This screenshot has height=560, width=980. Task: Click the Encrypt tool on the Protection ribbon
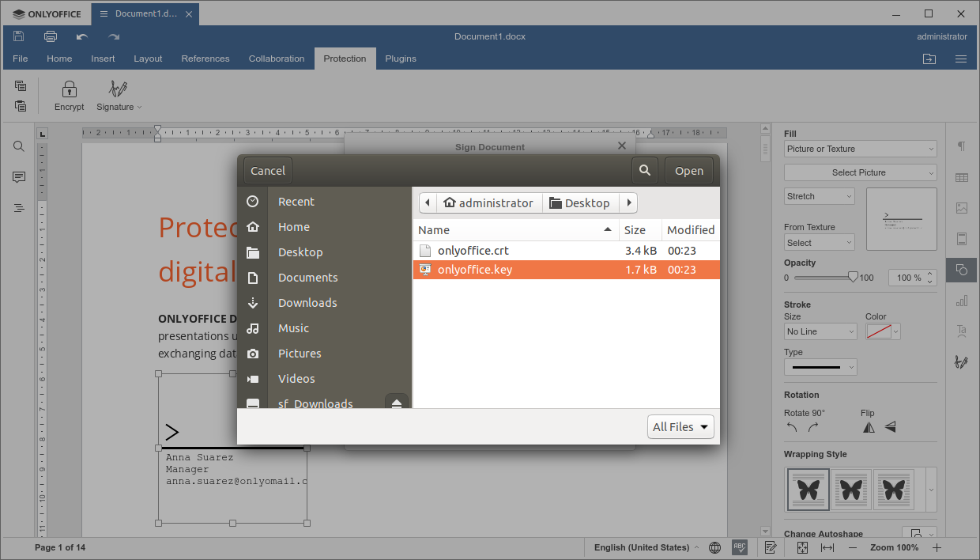pyautogui.click(x=69, y=94)
